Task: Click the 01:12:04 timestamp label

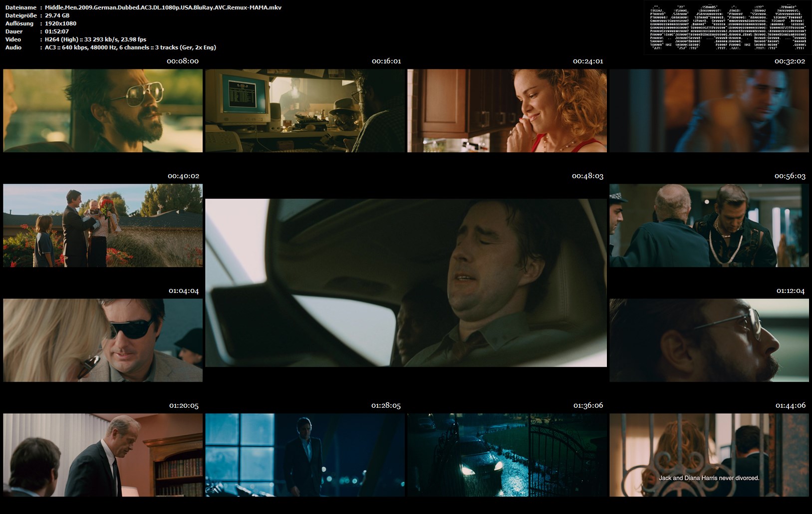Action: (791, 291)
